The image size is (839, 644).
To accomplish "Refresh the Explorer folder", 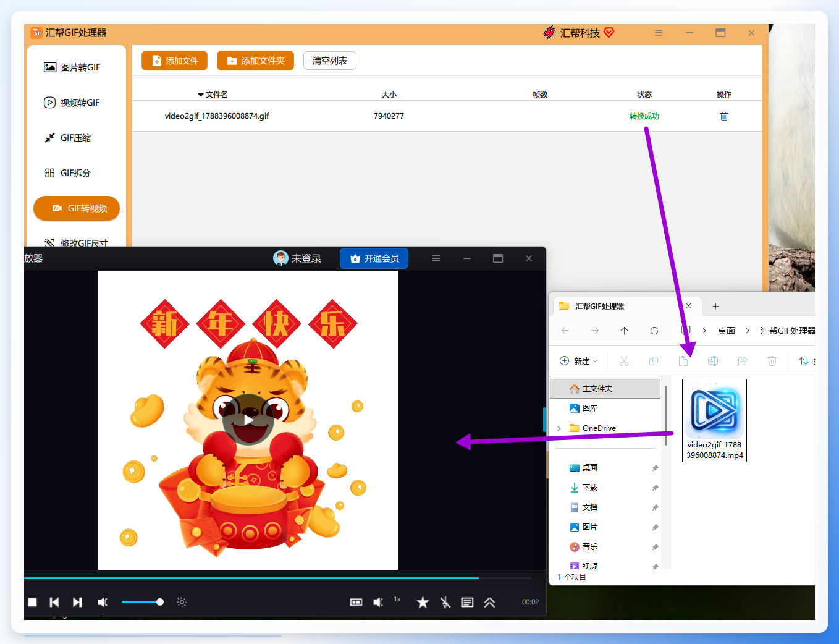I will 654,331.
